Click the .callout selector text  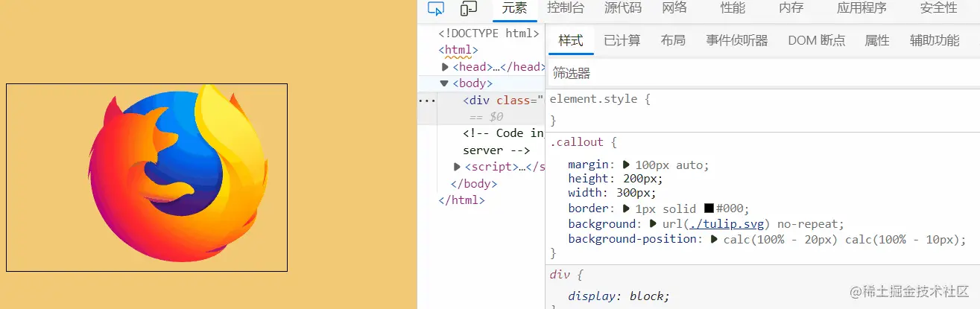point(576,141)
